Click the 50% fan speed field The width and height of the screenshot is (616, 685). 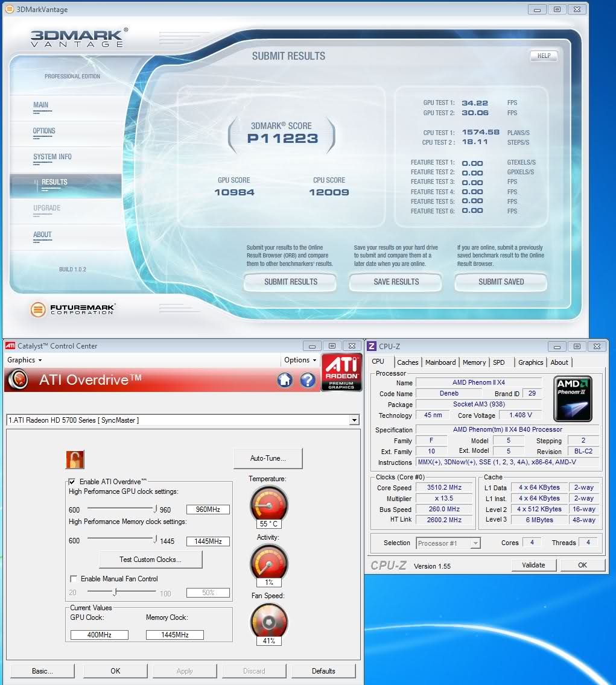click(208, 593)
